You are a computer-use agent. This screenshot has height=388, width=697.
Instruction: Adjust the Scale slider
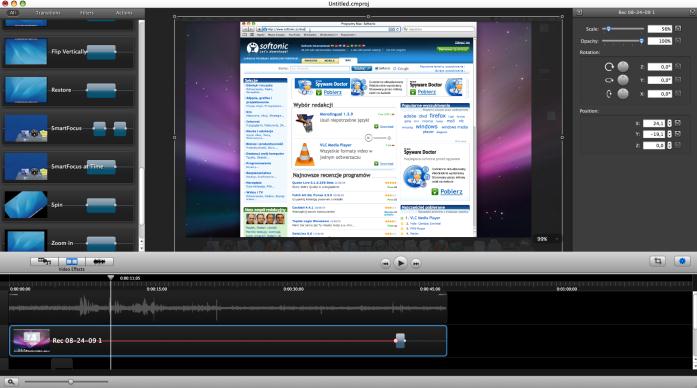click(x=623, y=28)
